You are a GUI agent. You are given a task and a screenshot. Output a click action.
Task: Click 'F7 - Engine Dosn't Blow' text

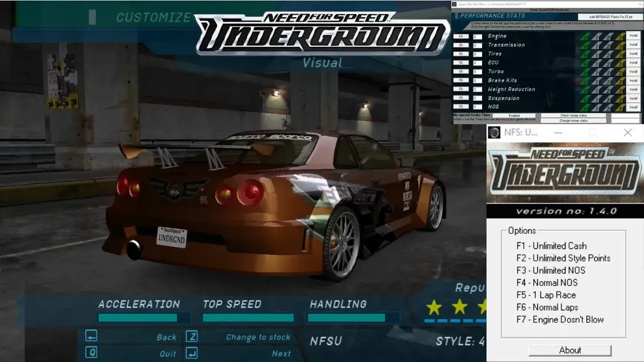560,319
